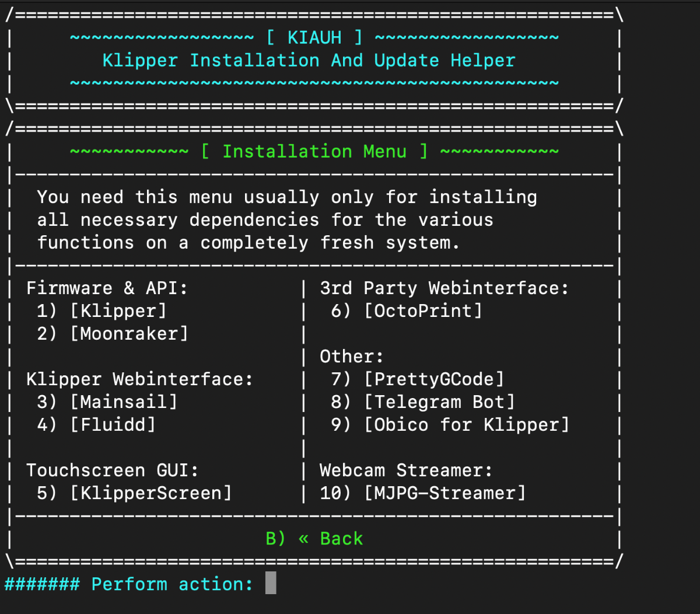Image resolution: width=700 pixels, height=614 pixels.
Task: Select the 6) [OctoPrint] menu entry
Action: point(407,311)
